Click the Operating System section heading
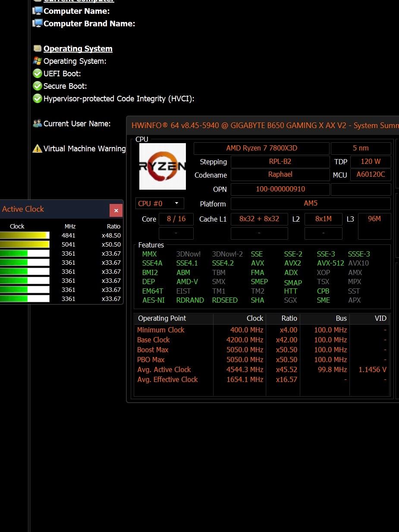 [78, 49]
